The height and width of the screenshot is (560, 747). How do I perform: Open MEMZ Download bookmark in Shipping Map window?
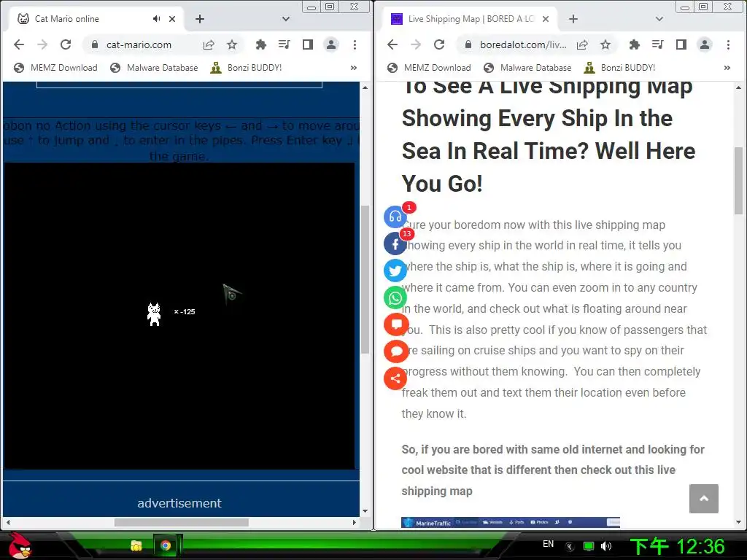[x=429, y=68]
